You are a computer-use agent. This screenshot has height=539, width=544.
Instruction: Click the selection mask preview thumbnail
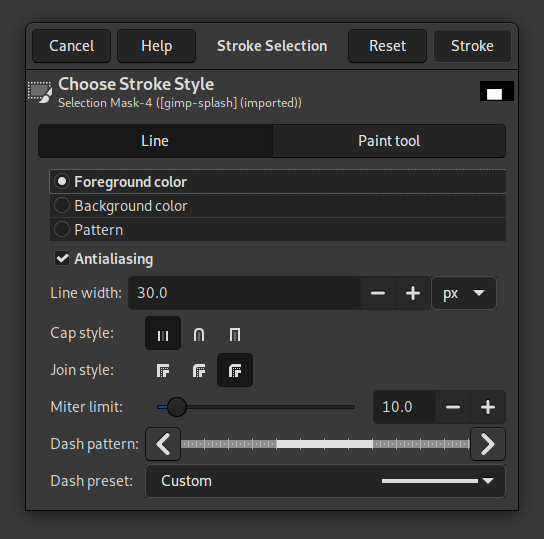(496, 91)
